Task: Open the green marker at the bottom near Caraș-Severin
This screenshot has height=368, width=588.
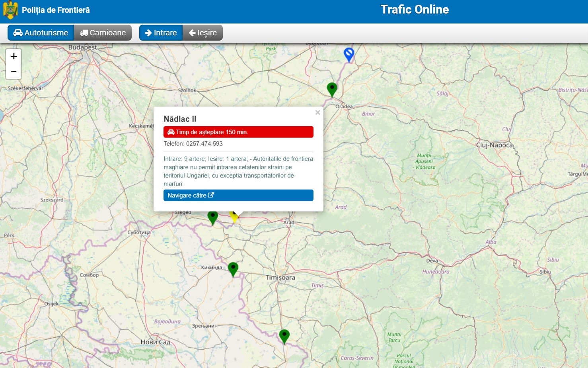Action: coord(284,336)
